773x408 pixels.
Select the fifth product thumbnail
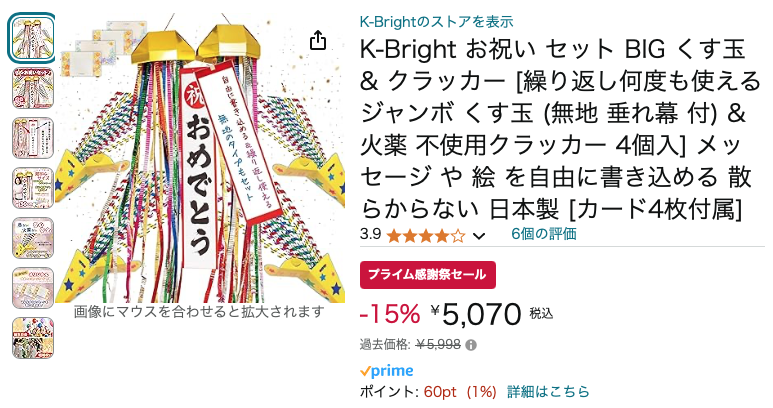pos(33,238)
